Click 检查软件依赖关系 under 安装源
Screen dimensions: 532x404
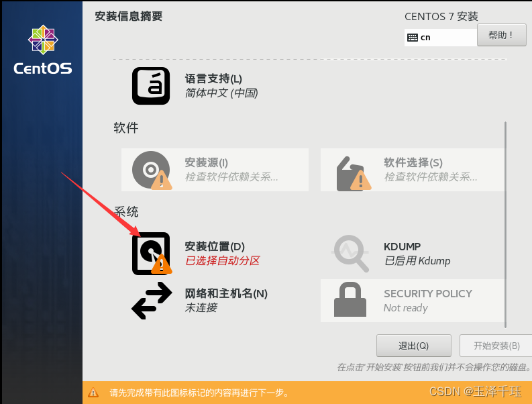pos(231,177)
